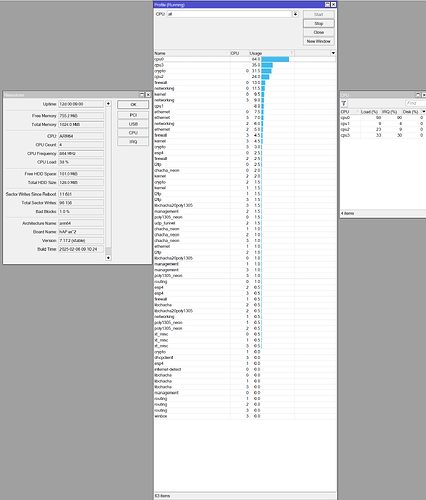426x500 pixels.
Task: Open Profile table column chooser arrow
Action: coord(333,53)
